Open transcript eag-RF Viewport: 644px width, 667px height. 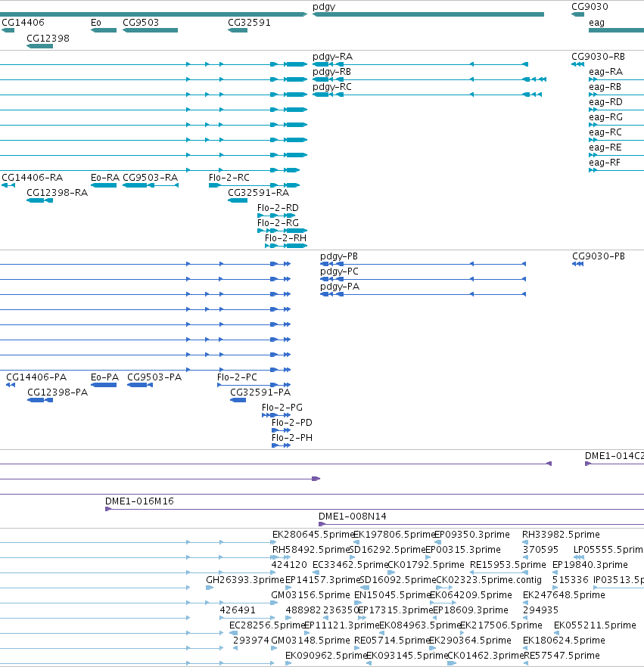[x=616, y=170]
